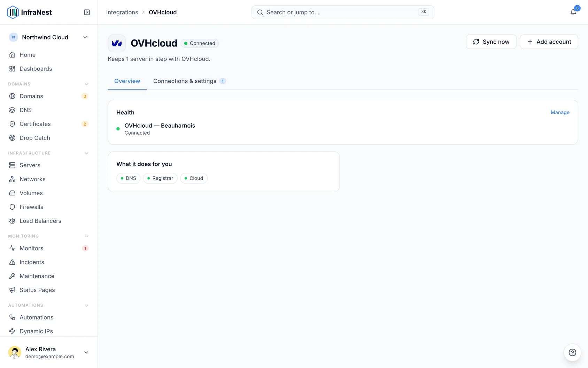Open DNS section
Image resolution: width=588 pixels, height=368 pixels.
(49, 110)
